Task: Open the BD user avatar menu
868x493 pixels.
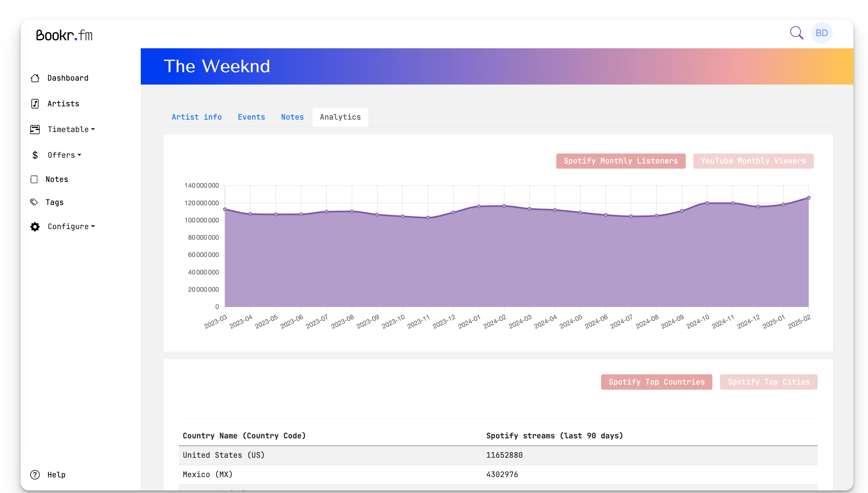Action: 822,33
